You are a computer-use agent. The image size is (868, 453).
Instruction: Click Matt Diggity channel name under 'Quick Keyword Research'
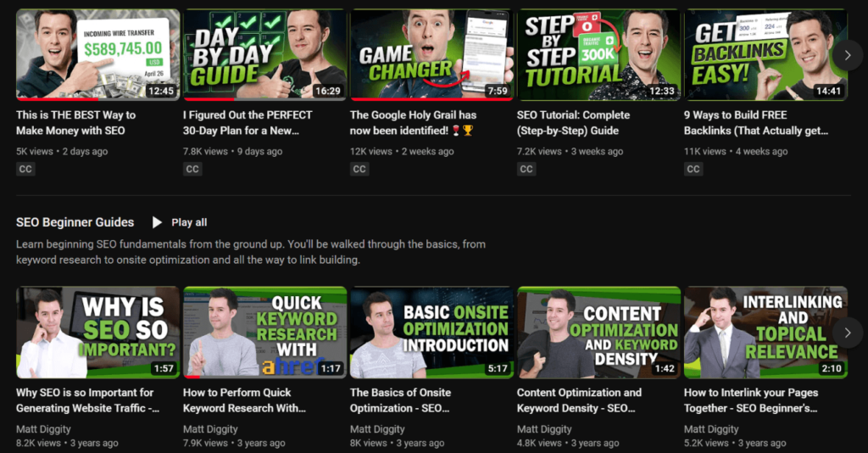point(210,429)
